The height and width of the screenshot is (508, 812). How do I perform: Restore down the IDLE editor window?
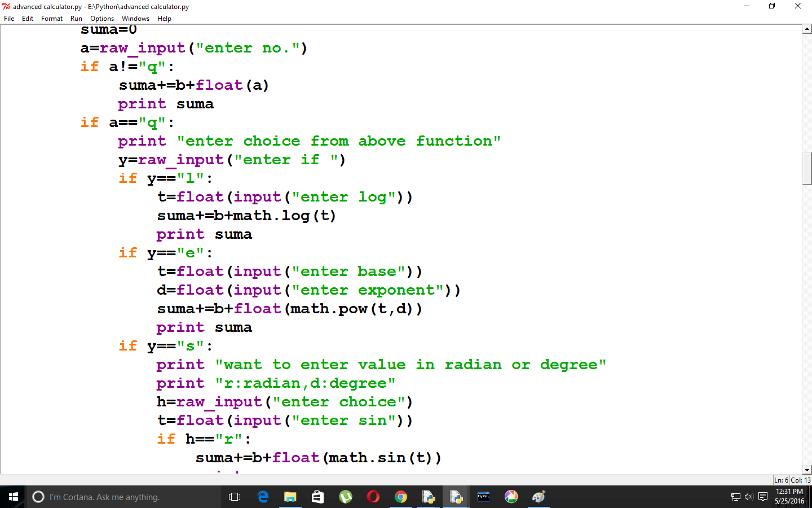(x=772, y=6)
